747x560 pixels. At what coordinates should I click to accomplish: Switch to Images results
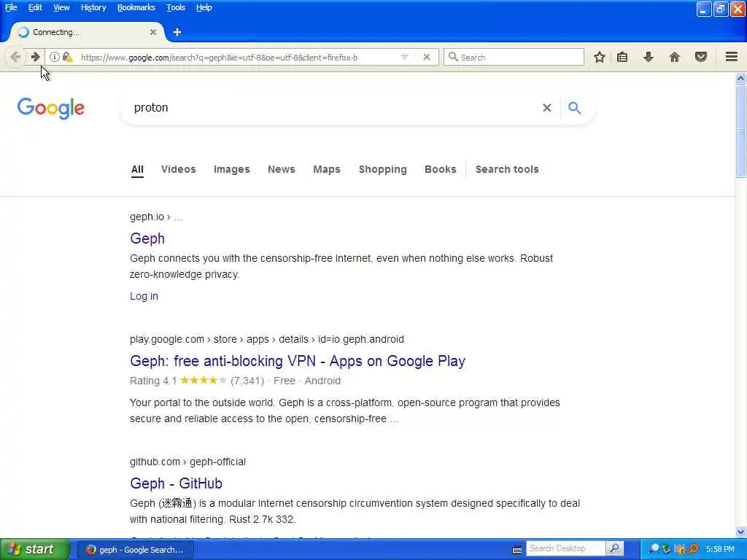point(231,169)
